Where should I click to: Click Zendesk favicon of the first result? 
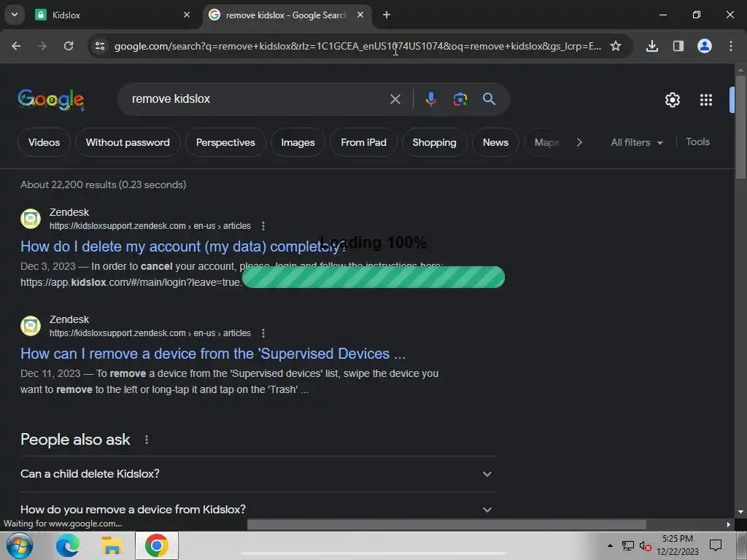[31, 219]
